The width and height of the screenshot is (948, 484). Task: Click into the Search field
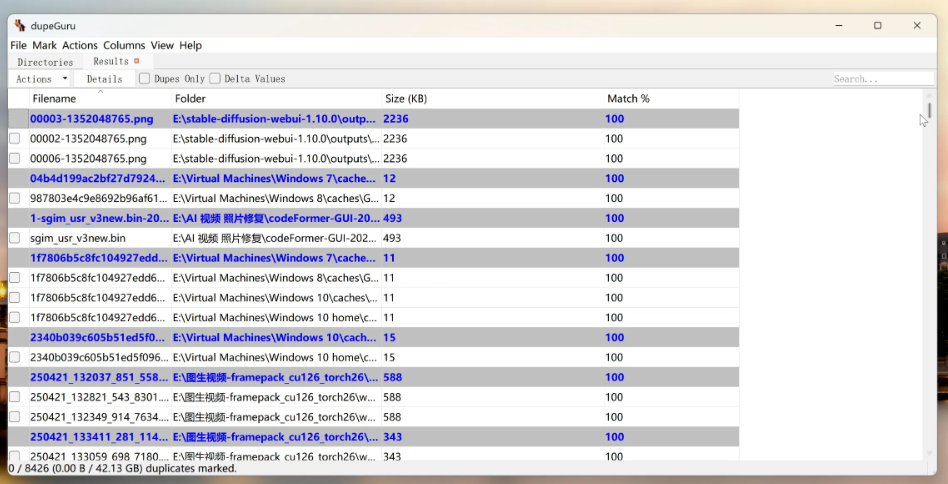pyautogui.click(x=883, y=79)
